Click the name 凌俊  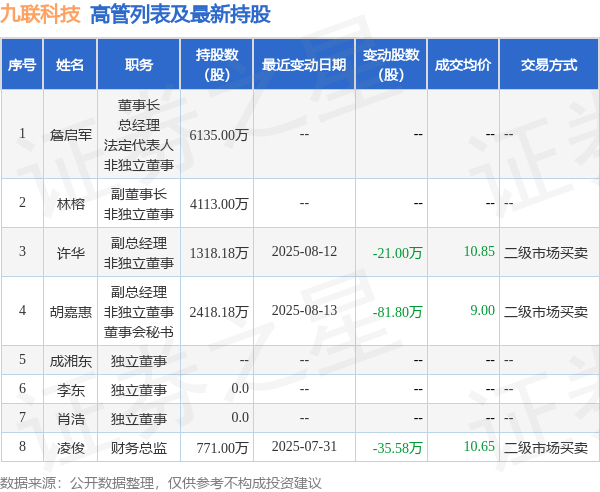[x=70, y=448]
